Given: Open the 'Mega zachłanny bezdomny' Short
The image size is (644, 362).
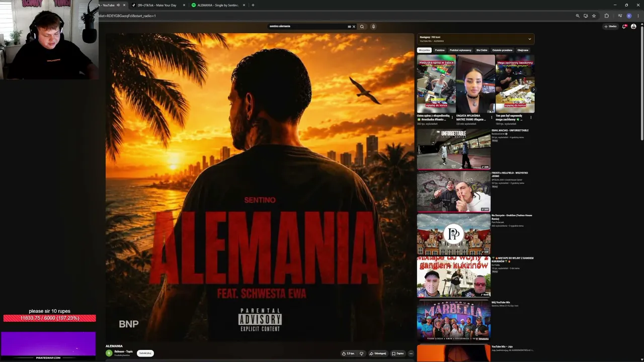Looking at the screenshot, I should pos(515,84).
